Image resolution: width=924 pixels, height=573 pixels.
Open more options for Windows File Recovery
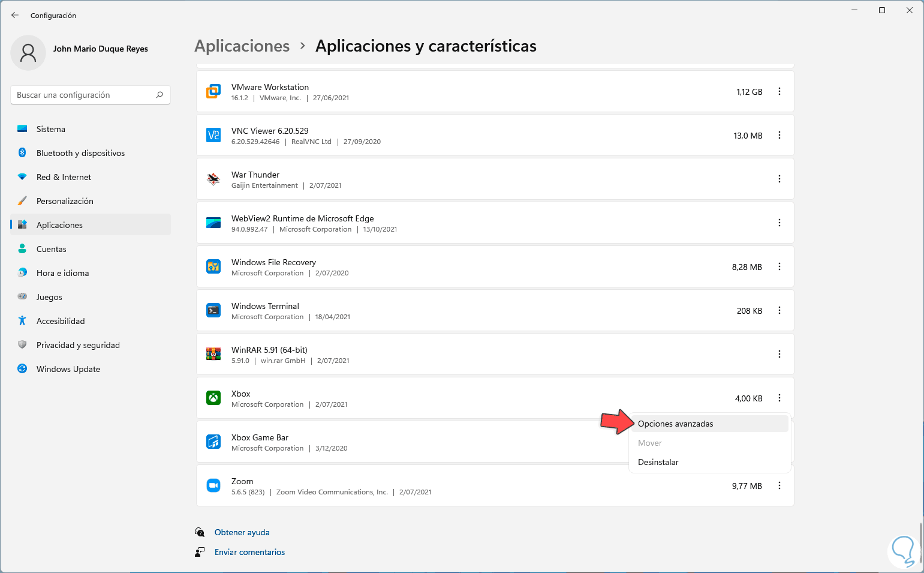[x=779, y=266]
